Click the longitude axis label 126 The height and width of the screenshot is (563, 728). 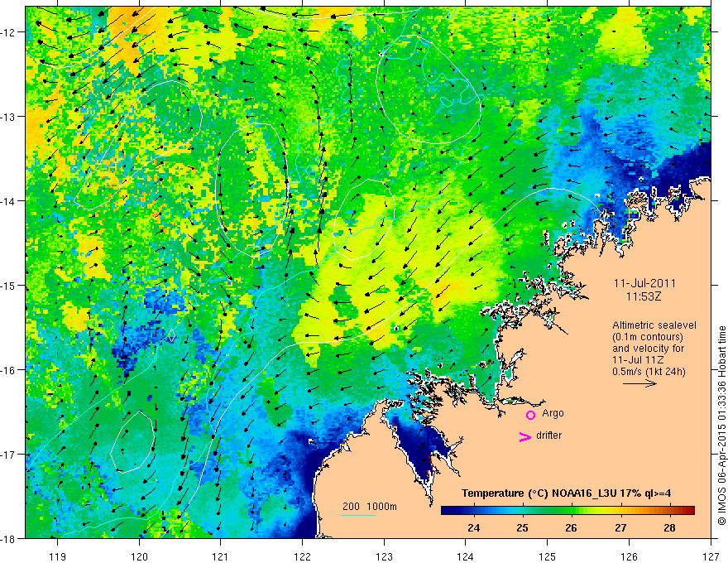click(629, 556)
